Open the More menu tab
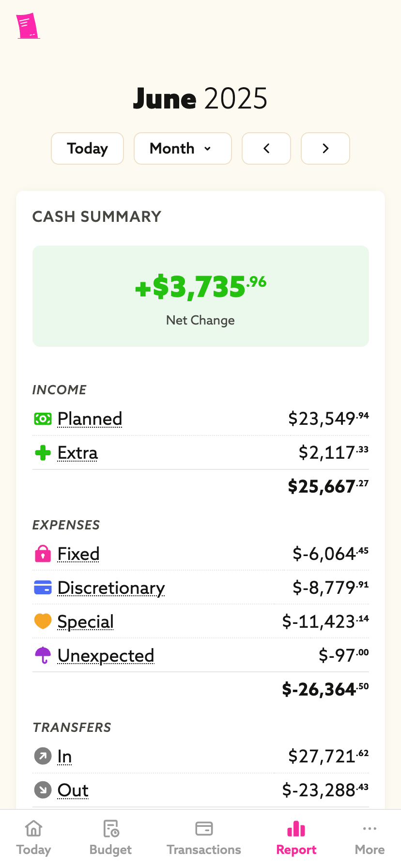The height and width of the screenshot is (868, 401). [x=370, y=838]
